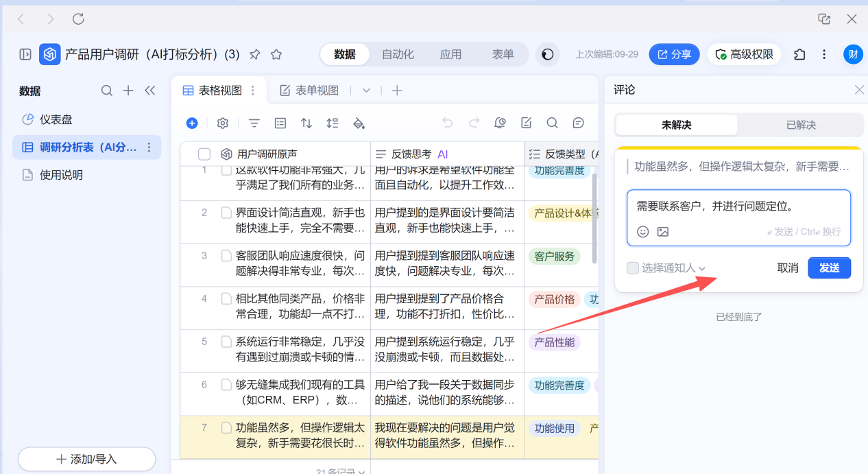Open the row height adjustment tool
Image resolution: width=868 pixels, height=474 pixels.
click(x=333, y=123)
